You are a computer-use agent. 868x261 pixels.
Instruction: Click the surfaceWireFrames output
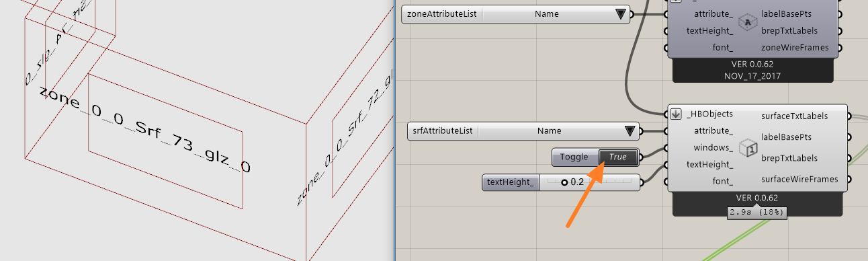tap(799, 180)
